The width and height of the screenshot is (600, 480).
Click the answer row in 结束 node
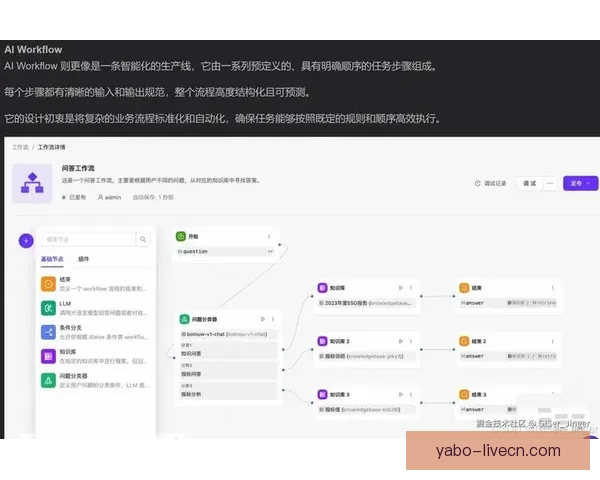(x=508, y=303)
